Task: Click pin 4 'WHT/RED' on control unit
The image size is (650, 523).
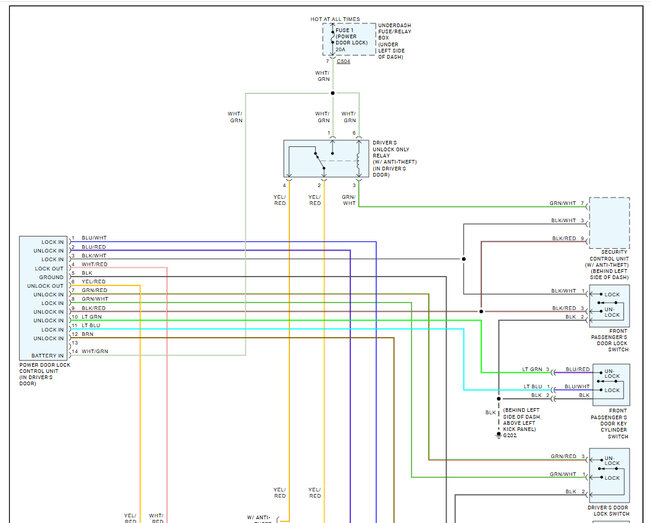Action: pos(90,264)
